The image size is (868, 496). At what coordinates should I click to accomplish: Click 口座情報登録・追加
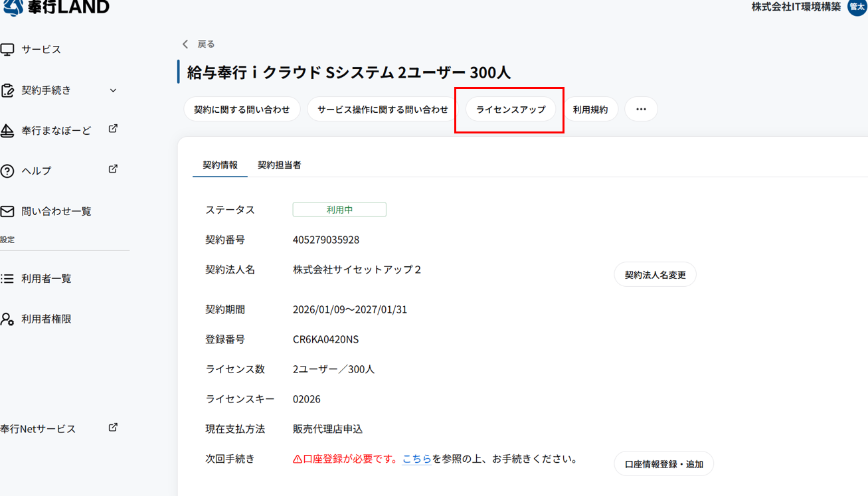pos(663,463)
